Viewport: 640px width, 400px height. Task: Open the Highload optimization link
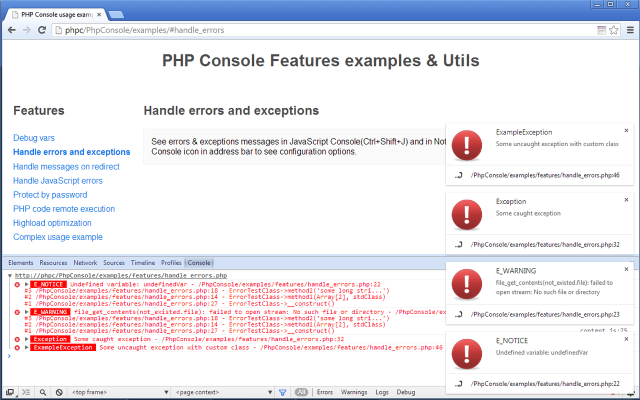pos(52,223)
